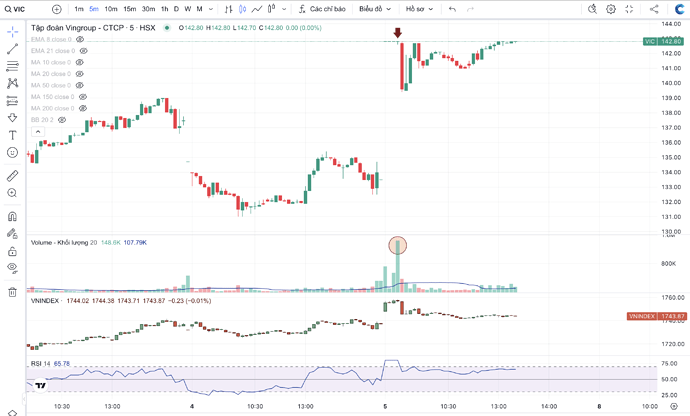Choose the hollow candles chart style icon

pos(272,9)
